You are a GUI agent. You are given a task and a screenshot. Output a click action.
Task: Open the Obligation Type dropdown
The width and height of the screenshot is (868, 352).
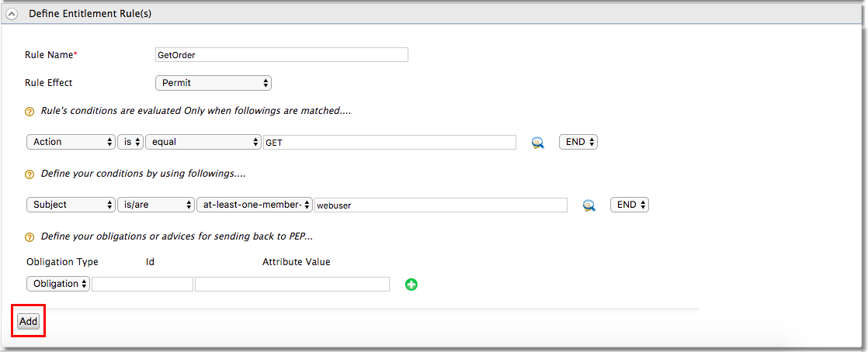[58, 284]
